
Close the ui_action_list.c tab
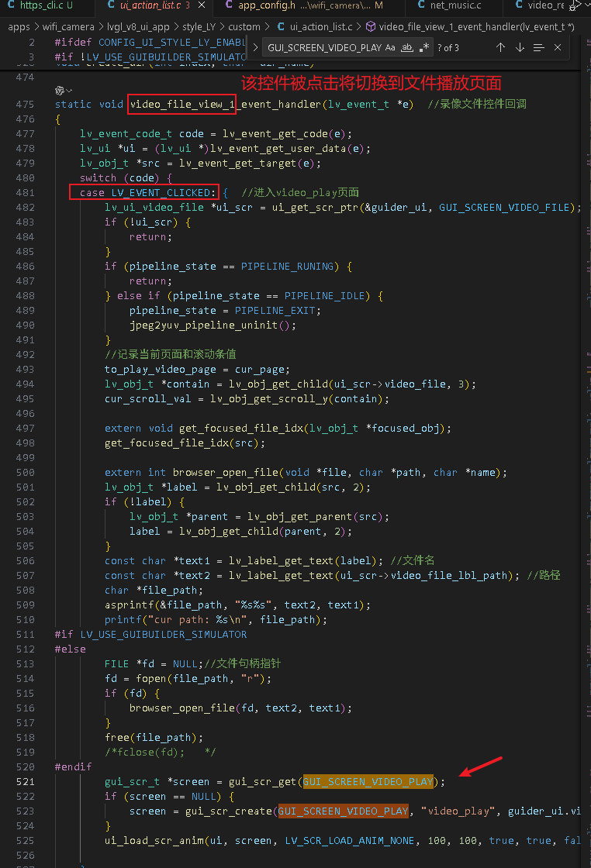[202, 5]
